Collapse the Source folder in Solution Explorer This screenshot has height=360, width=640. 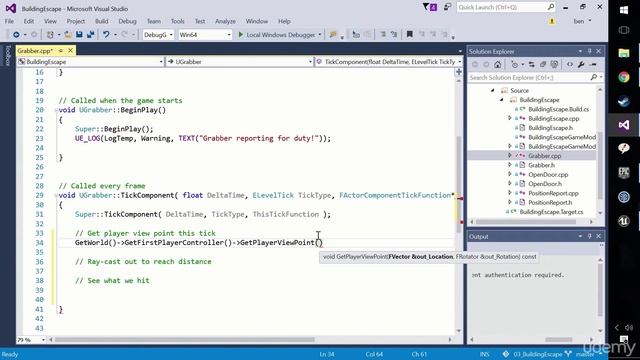click(493, 90)
